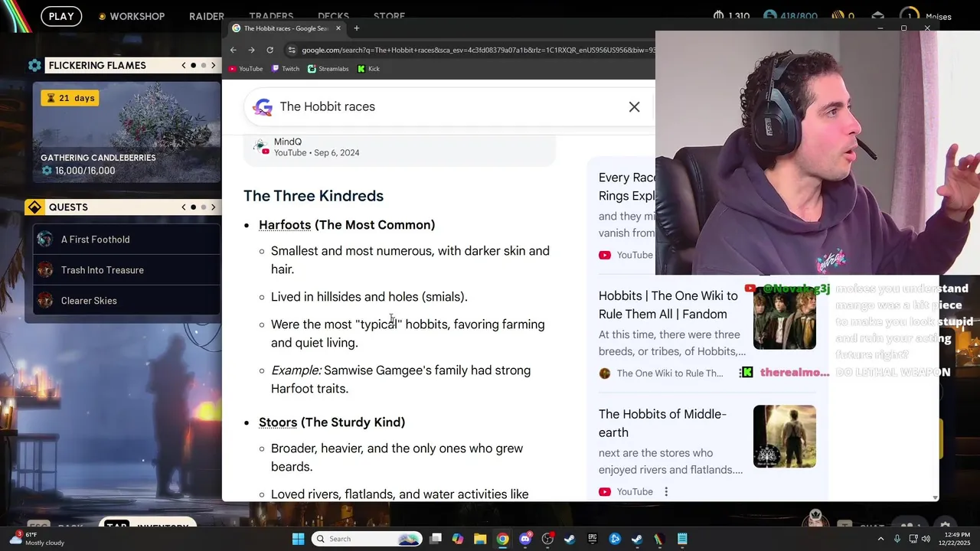The image size is (980, 551).
Task: Click the Trash Into Treasure quest avatar icon
Action: click(45, 270)
